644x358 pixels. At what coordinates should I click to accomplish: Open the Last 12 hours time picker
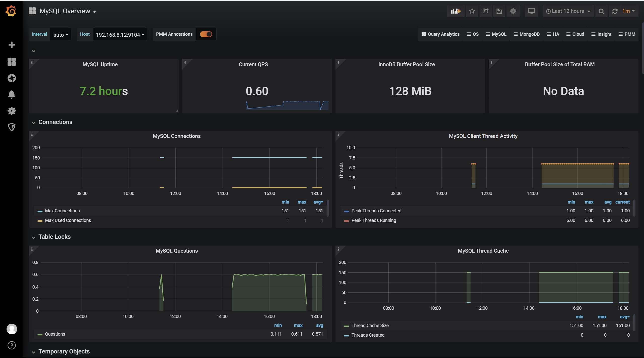tap(569, 11)
